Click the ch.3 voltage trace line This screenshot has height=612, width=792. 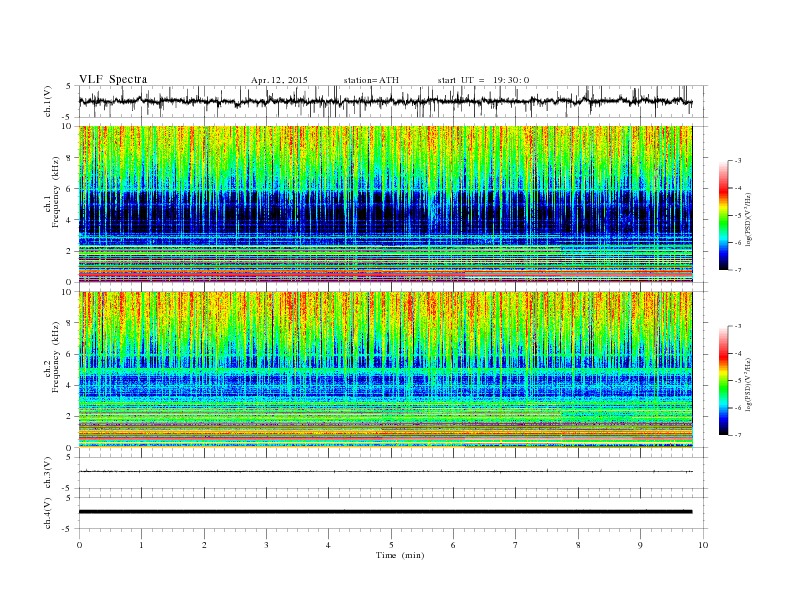pos(385,472)
